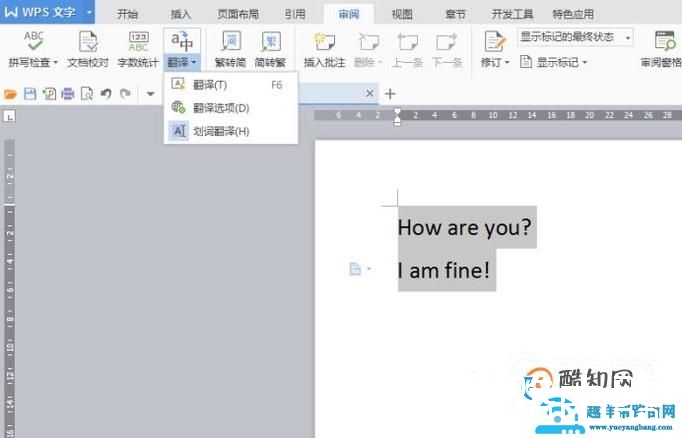Choose 翻译(T) from the dropdown menu

click(x=231, y=84)
